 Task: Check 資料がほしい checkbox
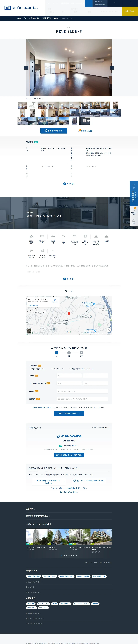coord(52,368)
